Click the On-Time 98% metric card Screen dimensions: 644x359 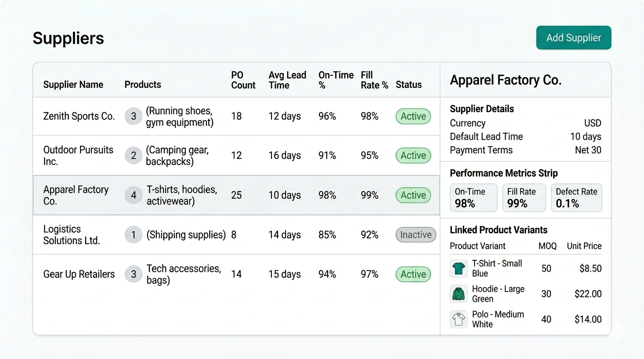(473, 198)
